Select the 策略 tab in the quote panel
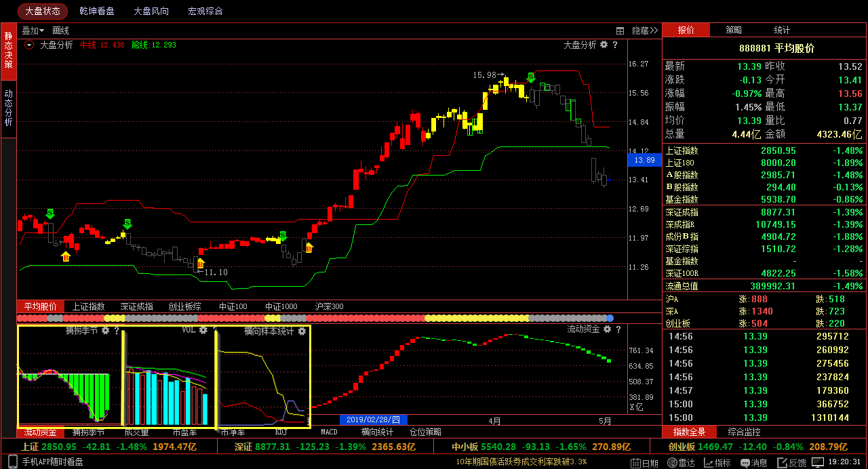 (734, 30)
